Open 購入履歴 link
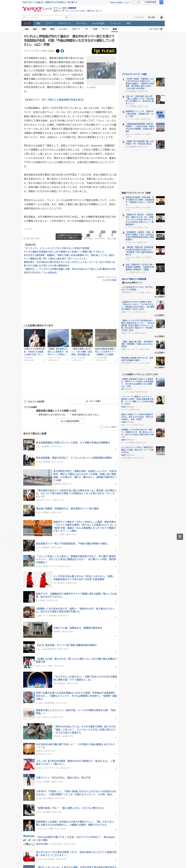Screen dimensions: 186x868 pos(152,18)
